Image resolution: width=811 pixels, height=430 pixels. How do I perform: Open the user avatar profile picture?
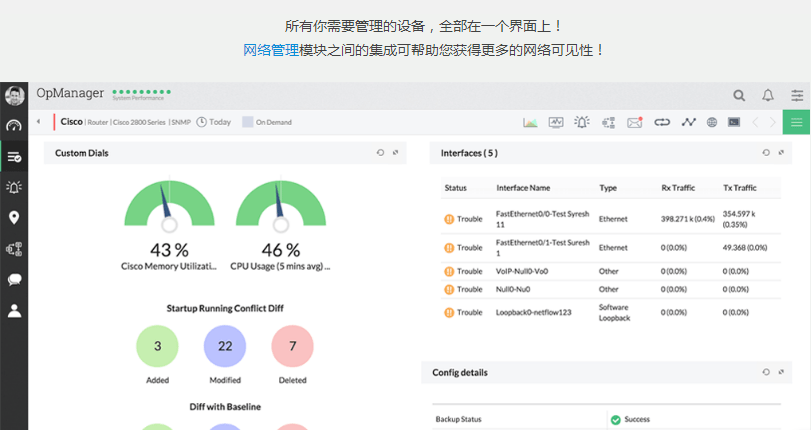click(14, 96)
